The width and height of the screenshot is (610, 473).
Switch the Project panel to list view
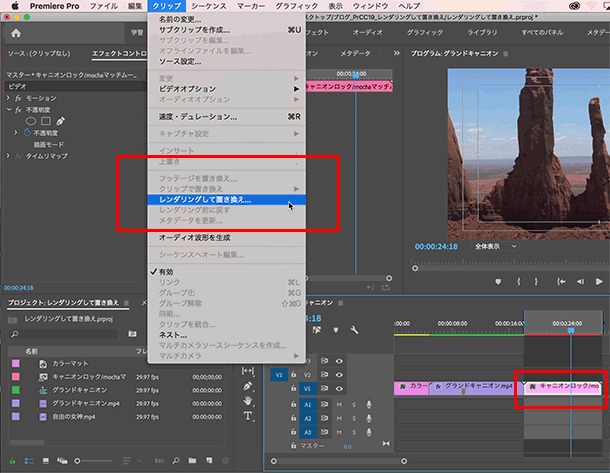click(29, 461)
